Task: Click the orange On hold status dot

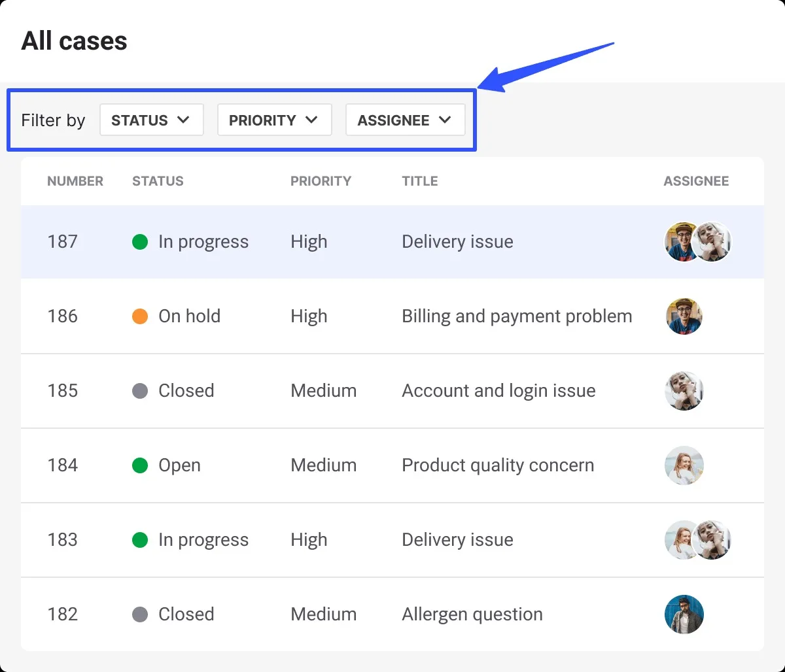Action: pos(140,316)
